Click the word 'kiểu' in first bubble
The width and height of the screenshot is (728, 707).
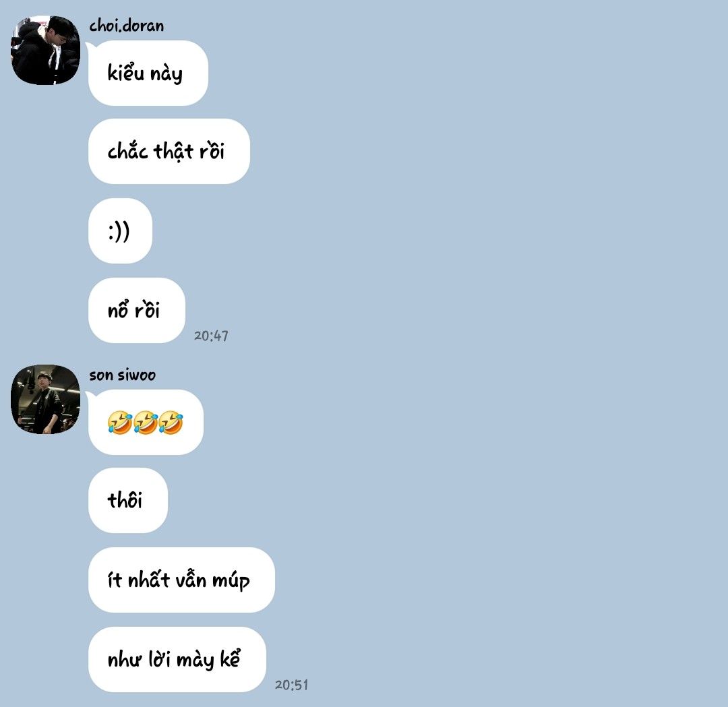pos(125,72)
